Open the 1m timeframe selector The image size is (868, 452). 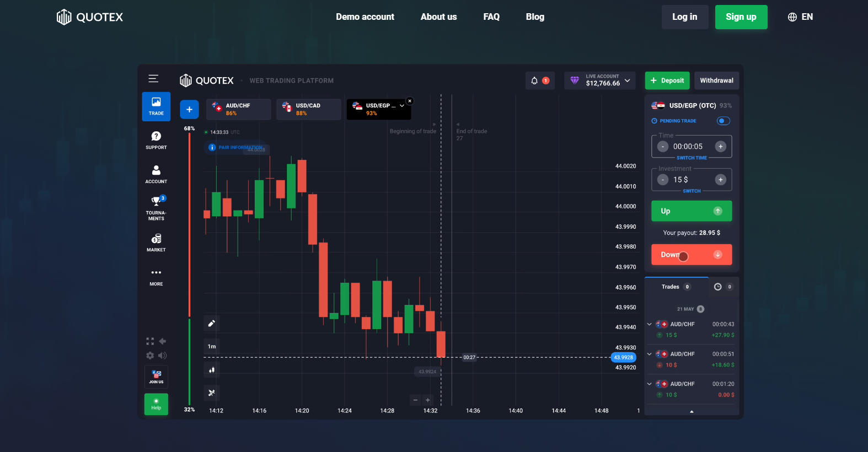[211, 346]
